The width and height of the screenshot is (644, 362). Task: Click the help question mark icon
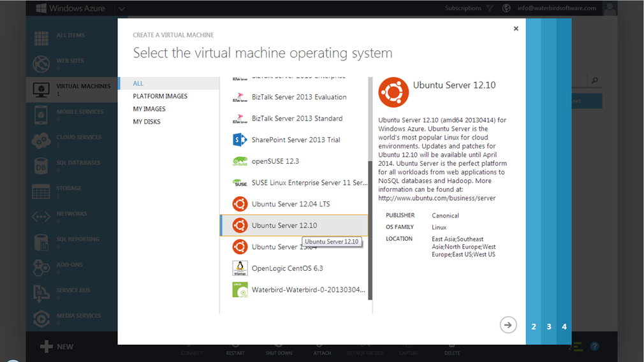tap(594, 347)
